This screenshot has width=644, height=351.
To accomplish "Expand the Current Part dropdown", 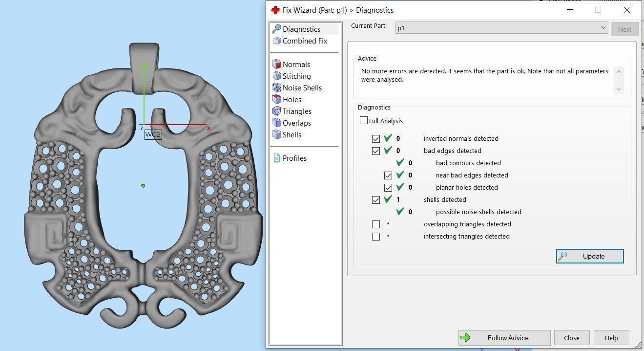I will pos(603,28).
